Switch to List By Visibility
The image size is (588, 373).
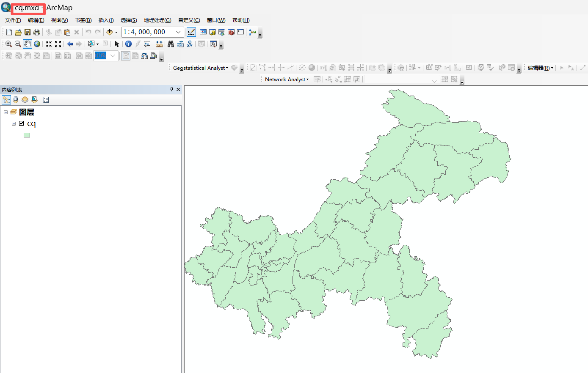(x=25, y=100)
